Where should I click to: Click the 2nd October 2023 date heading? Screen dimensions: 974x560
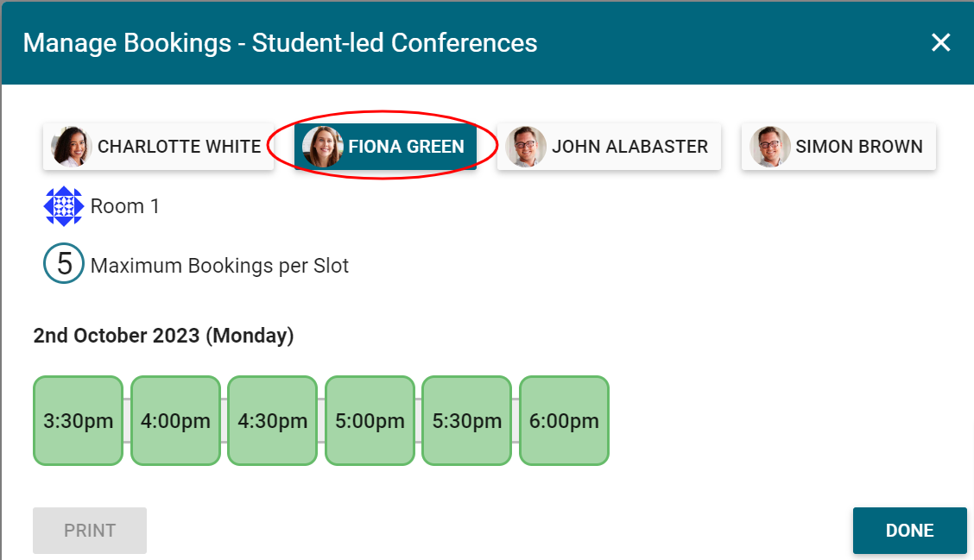[x=162, y=335]
